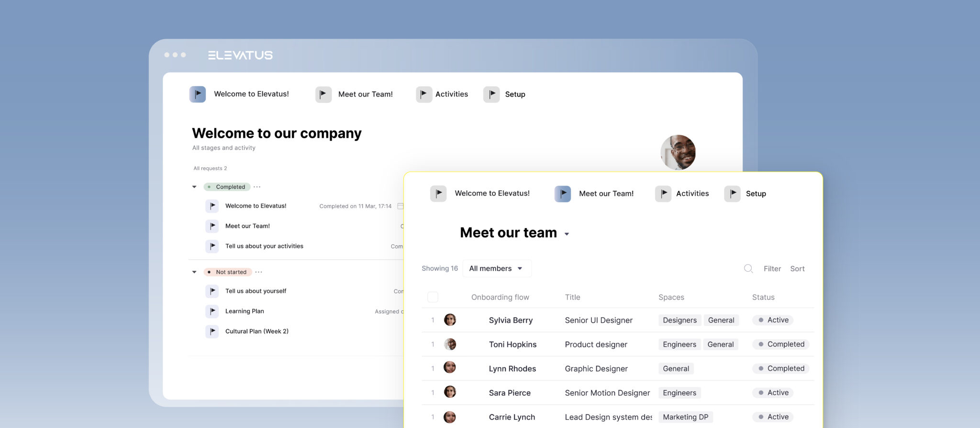Viewport: 980px width, 428px height.
Task: Open the three-dot menu beside Not started
Action: click(259, 272)
